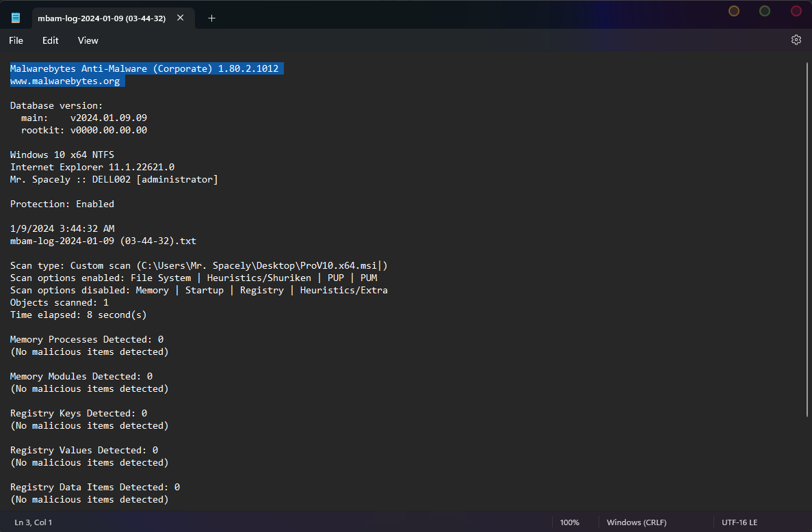Viewport: 812px width, 532px height.
Task: Open the View menu
Action: pos(88,40)
